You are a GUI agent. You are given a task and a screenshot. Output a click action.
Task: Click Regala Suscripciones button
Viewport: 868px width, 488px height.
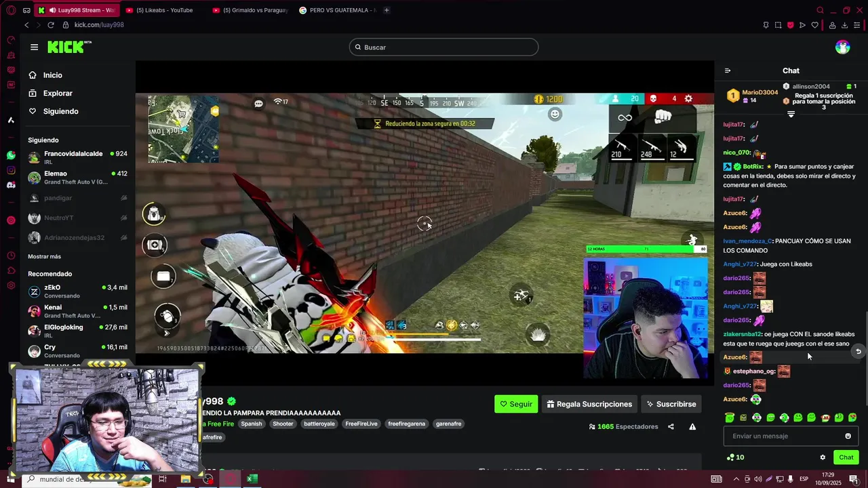click(x=589, y=404)
